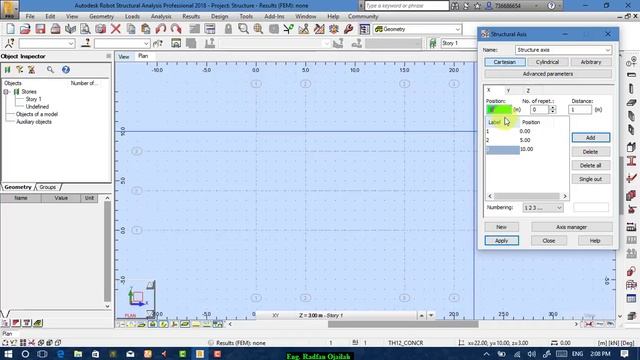Screen dimensions: 640x360
Task: Switch to the Groups tab in Object Inspector
Action: coord(48,187)
